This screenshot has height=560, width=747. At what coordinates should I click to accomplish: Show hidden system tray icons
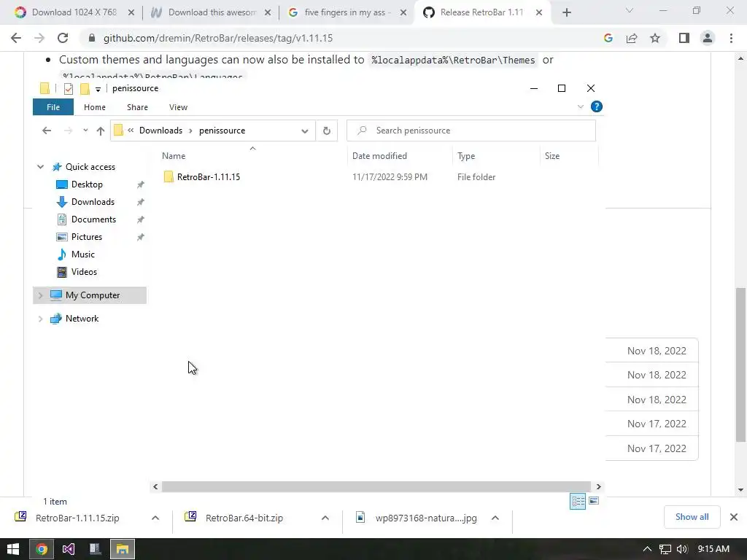coord(647,549)
